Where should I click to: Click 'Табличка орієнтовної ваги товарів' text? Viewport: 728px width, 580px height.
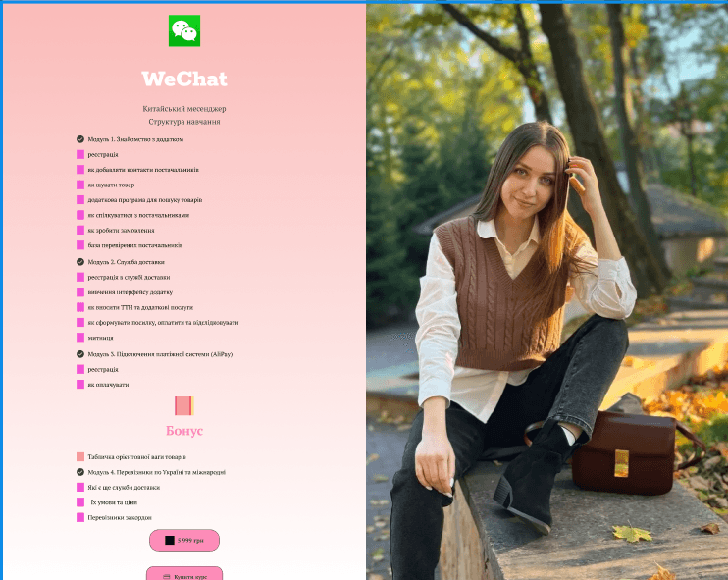coord(136,457)
